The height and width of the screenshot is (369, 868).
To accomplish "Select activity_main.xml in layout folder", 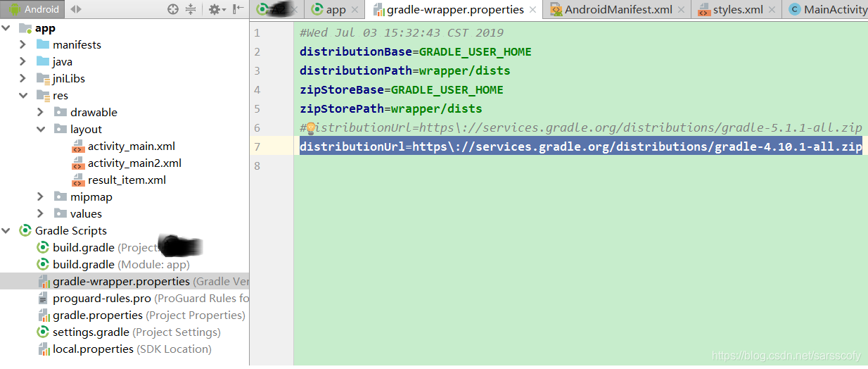I will [x=132, y=146].
